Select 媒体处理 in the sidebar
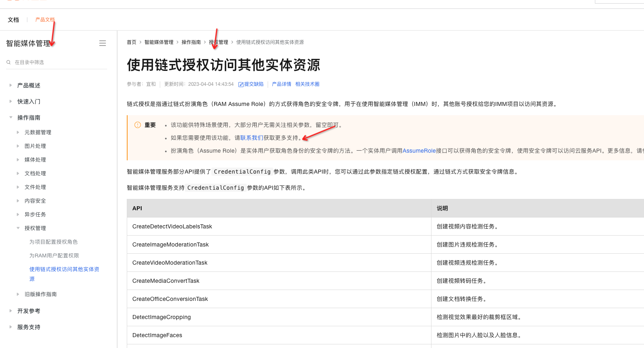 (35, 159)
